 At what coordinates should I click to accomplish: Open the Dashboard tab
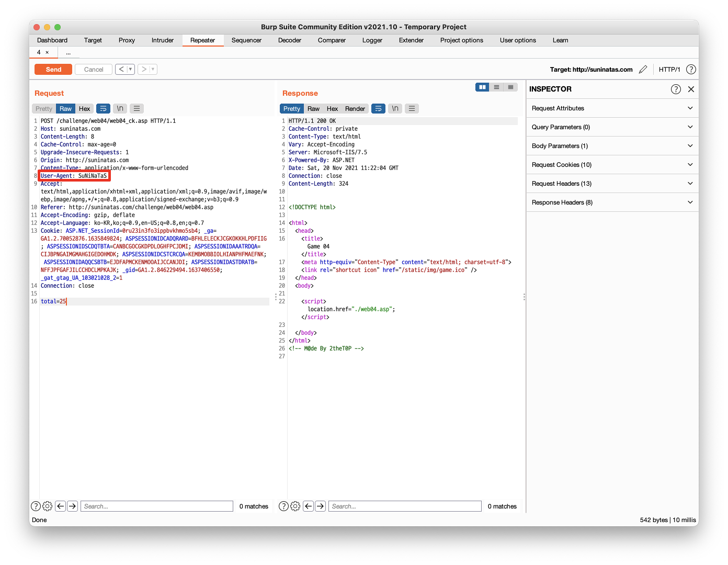tap(52, 40)
